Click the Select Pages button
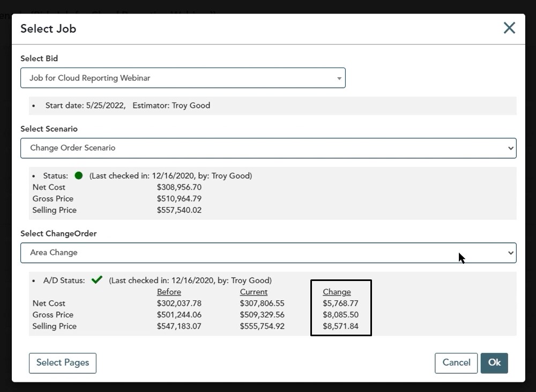Image resolution: width=536 pixels, height=392 pixels. click(63, 363)
